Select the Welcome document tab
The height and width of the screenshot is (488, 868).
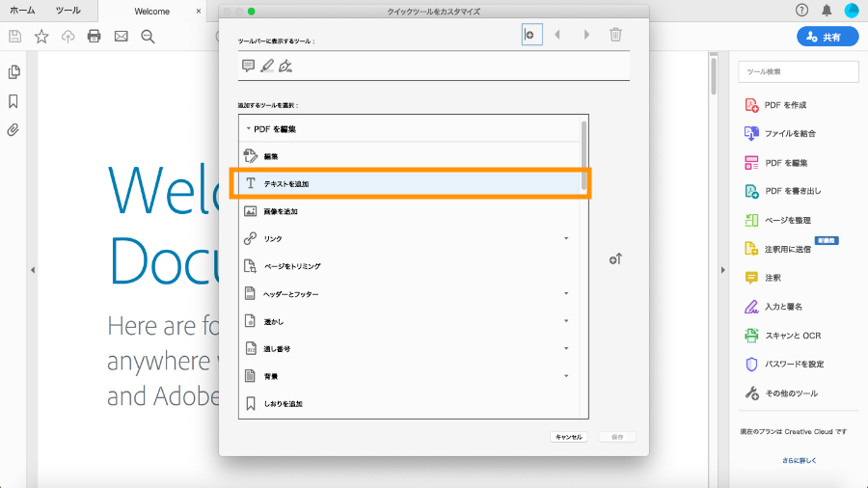(x=151, y=11)
